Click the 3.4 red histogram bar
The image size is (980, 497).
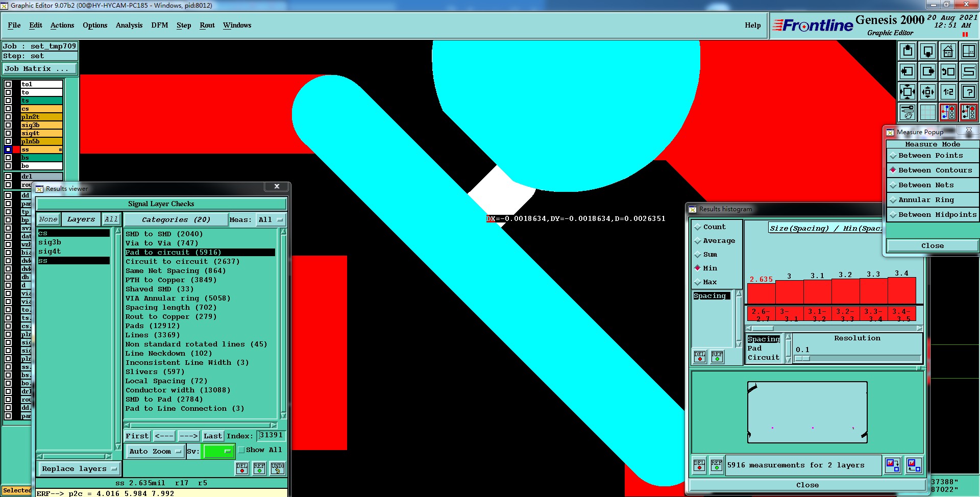902,290
